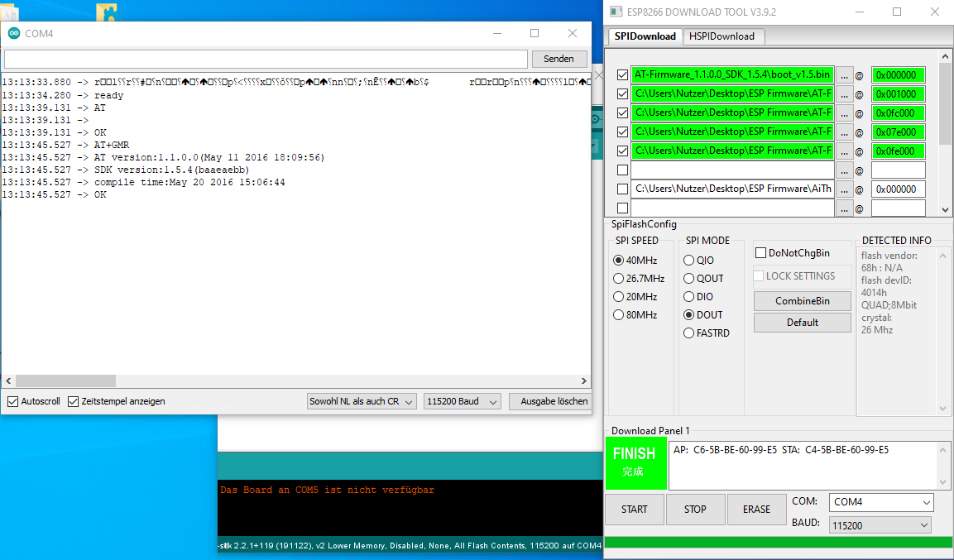The image size is (954, 560).
Task: Toggle Zeitstempel anzeigen checkbox
Action: click(73, 401)
